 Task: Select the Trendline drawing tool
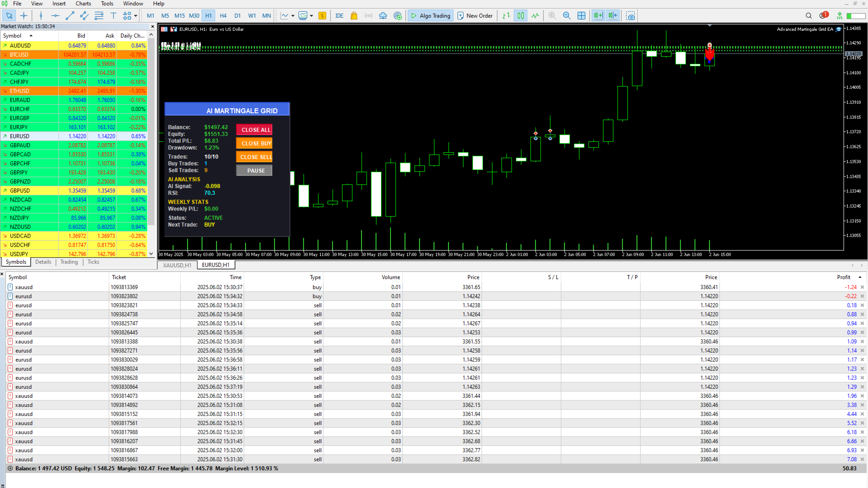point(70,15)
